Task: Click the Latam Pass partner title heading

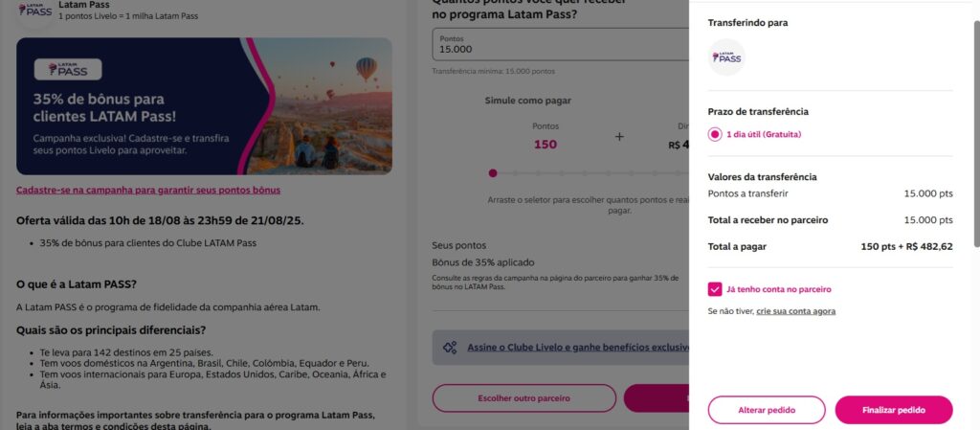Action: point(84,5)
